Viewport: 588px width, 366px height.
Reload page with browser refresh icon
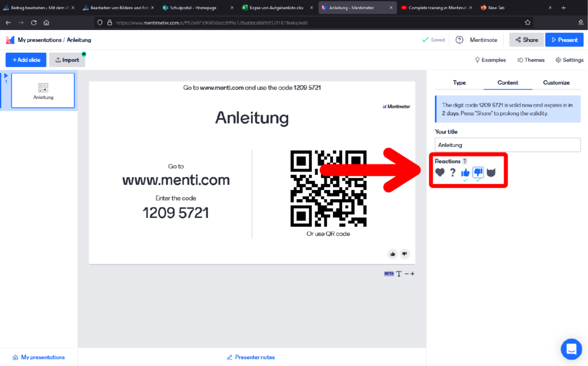[34, 22]
